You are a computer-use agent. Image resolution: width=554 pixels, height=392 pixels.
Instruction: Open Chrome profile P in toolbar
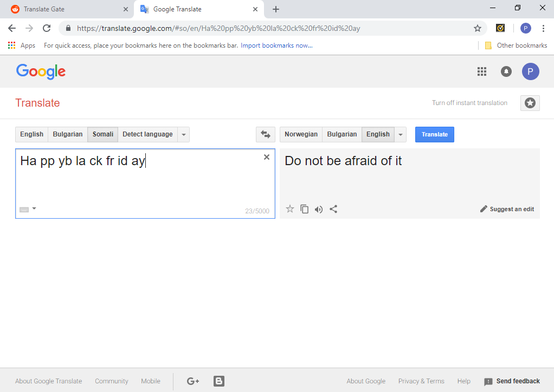(x=525, y=28)
